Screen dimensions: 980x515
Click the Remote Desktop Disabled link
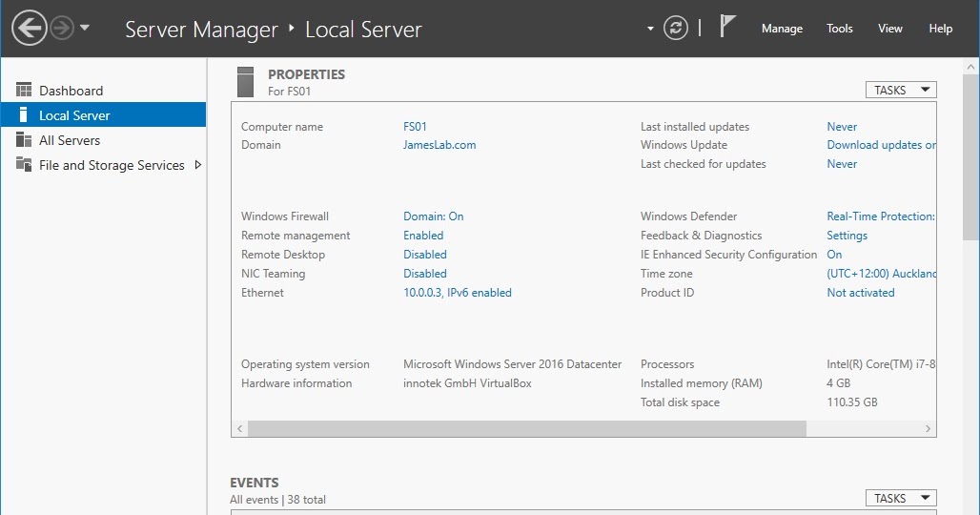(425, 255)
